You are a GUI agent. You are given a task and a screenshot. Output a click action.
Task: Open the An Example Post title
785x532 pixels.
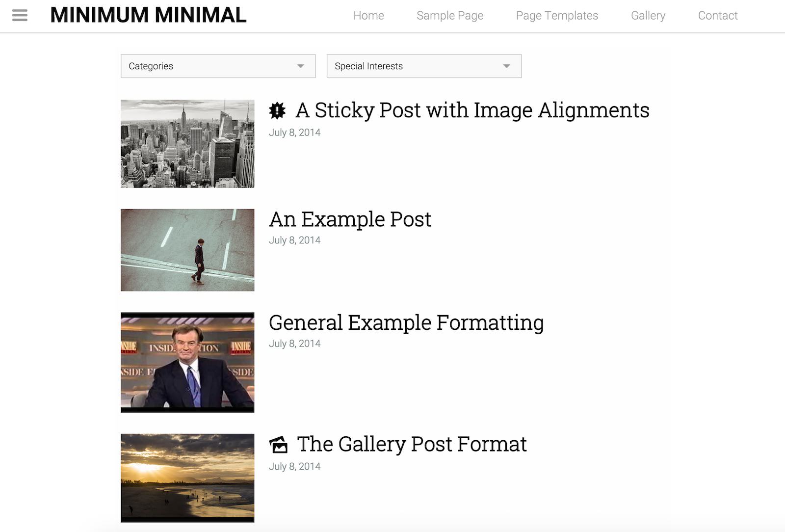(x=350, y=219)
